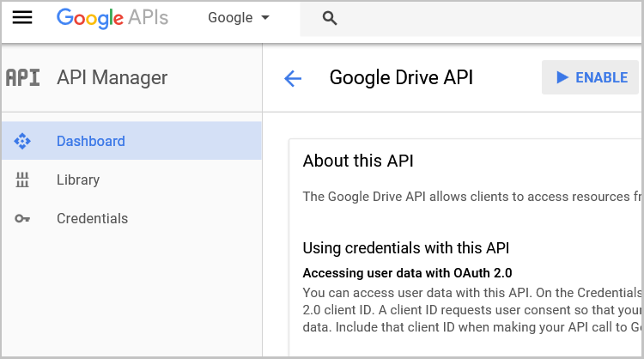The height and width of the screenshot is (359, 644).
Task: Click the Dashboard icon in sidebar
Action: 22,141
